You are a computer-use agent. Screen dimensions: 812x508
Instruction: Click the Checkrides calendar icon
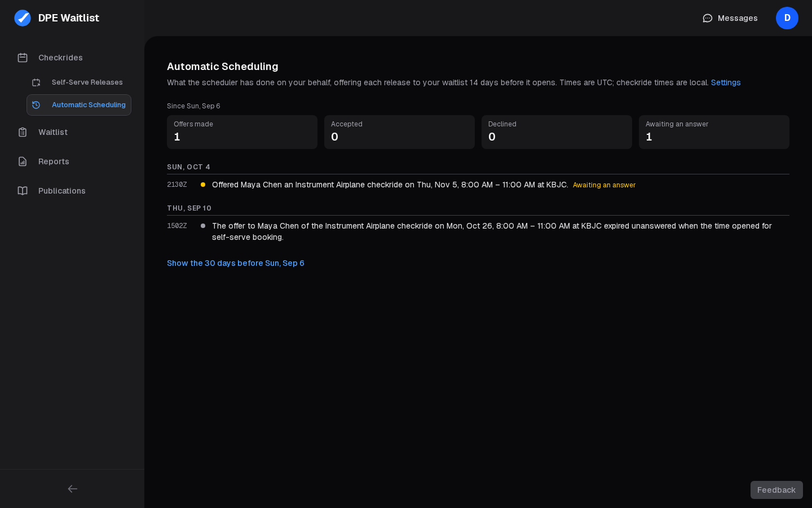click(x=23, y=58)
